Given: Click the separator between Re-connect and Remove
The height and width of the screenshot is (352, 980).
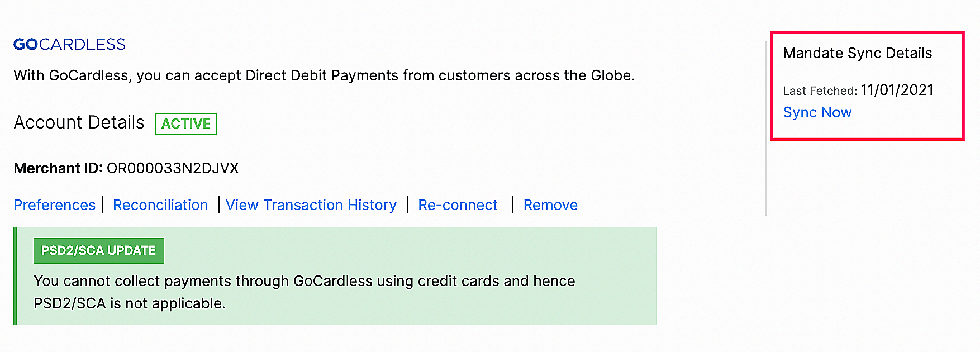Looking at the screenshot, I should [512, 205].
